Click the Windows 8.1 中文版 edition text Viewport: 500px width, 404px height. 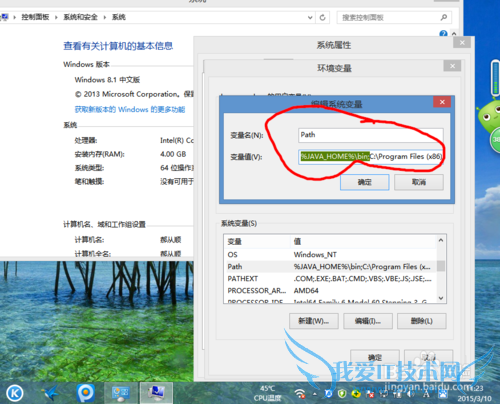pyautogui.click(x=107, y=80)
